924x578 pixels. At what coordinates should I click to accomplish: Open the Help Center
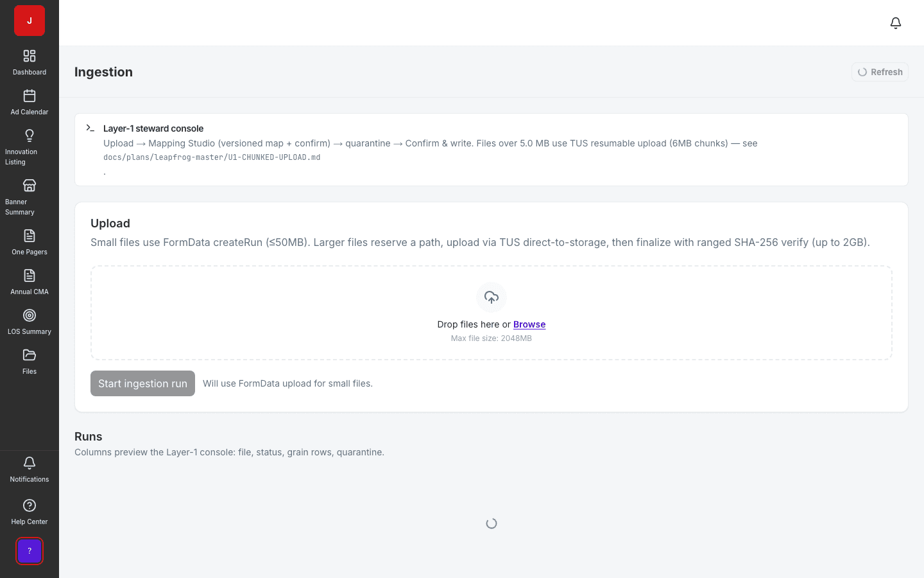(x=30, y=512)
